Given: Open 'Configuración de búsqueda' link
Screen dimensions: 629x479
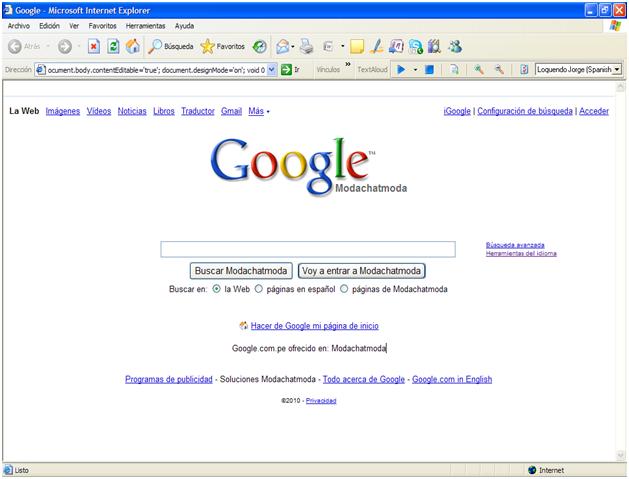Looking at the screenshot, I should click(525, 111).
